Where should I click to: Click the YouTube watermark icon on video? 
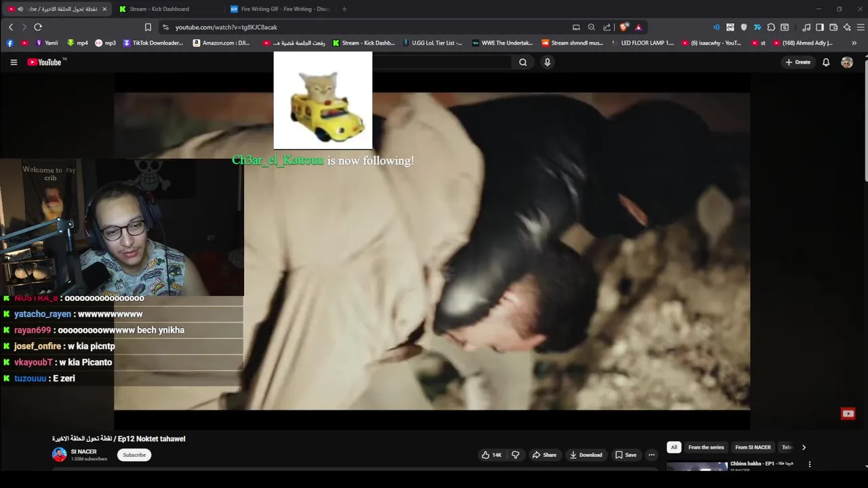click(x=848, y=413)
